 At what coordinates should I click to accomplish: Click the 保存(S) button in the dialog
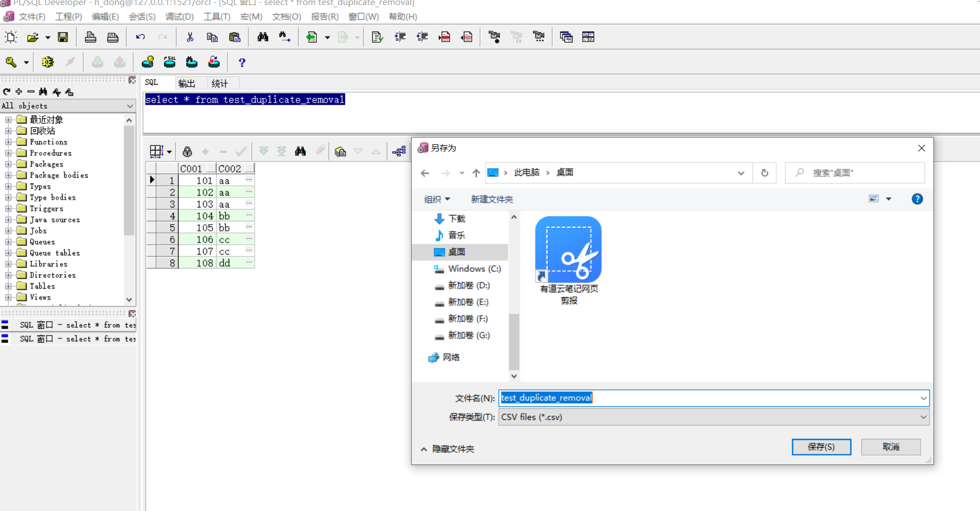(x=821, y=447)
